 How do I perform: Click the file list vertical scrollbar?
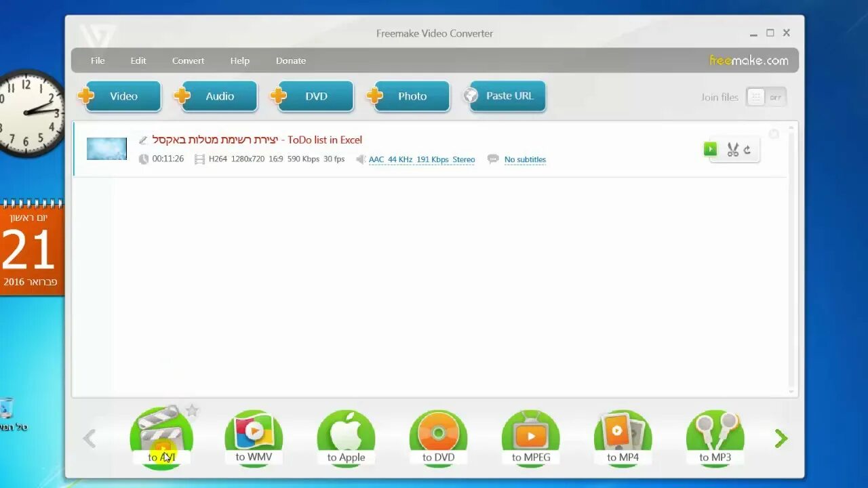[791, 260]
